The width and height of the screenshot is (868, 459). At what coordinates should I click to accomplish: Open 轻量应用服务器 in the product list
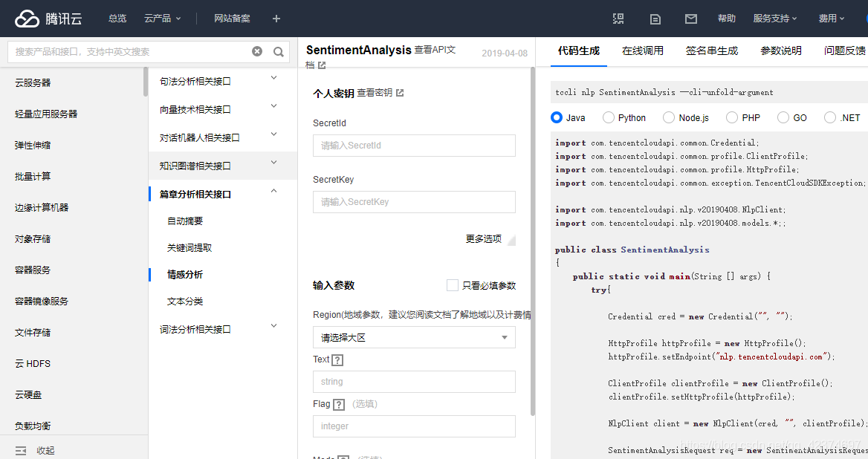[46, 114]
